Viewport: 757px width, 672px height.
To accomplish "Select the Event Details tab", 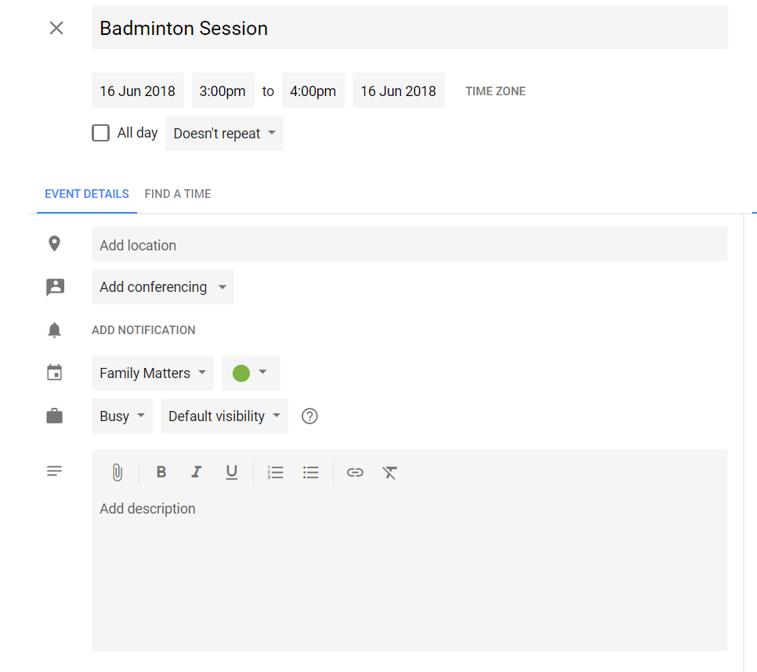I will 87,194.
